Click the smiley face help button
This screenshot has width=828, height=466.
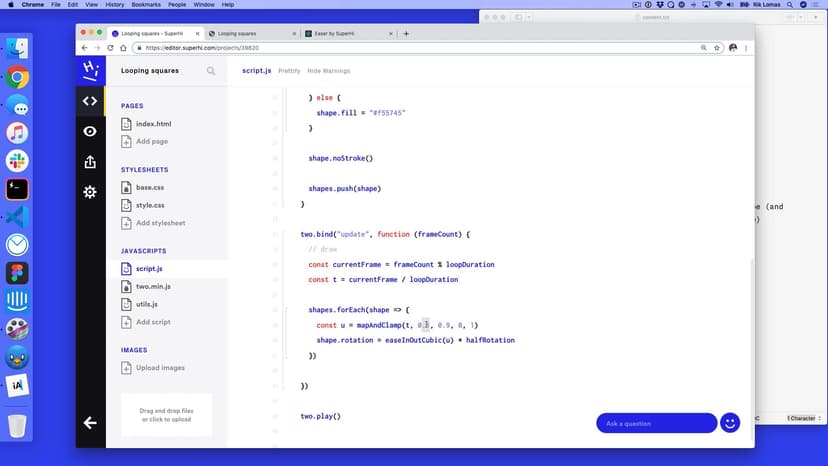730,423
